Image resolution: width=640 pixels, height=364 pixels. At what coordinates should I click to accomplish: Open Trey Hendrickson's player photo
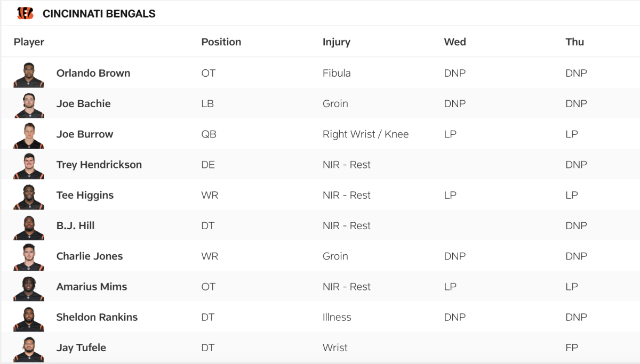29,166
